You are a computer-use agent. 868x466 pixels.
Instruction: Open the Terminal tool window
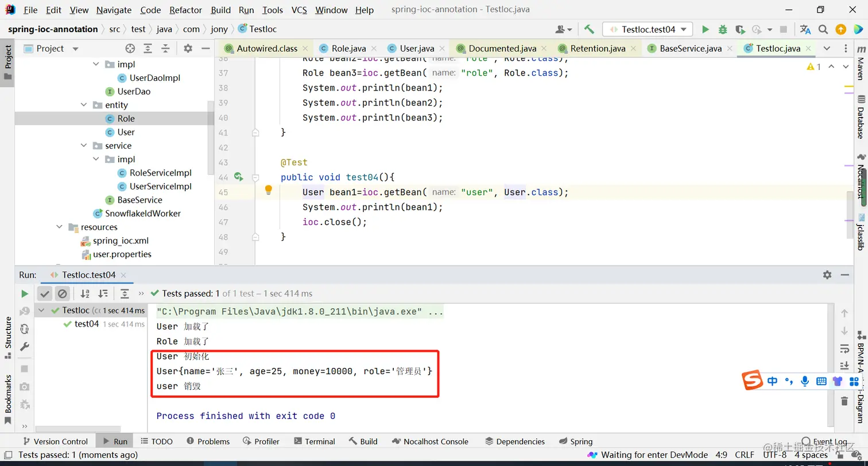[x=314, y=441]
